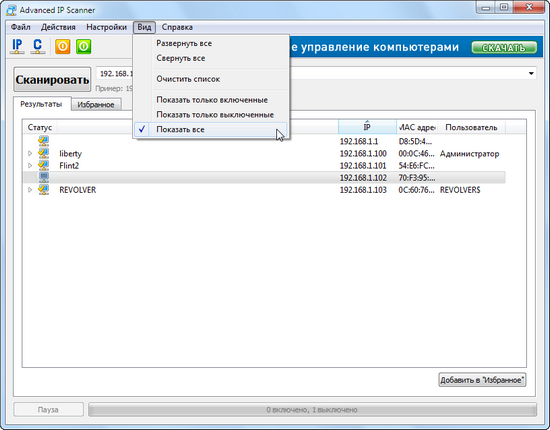The image size is (550, 430).
Task: Minimize the Advanced IP Scanner window
Action: click(x=486, y=8)
